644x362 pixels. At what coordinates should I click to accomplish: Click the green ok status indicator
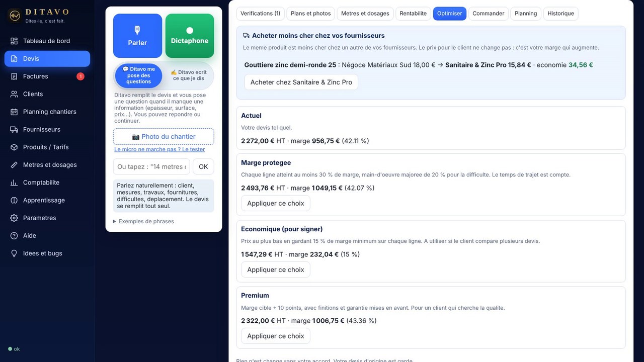14,349
